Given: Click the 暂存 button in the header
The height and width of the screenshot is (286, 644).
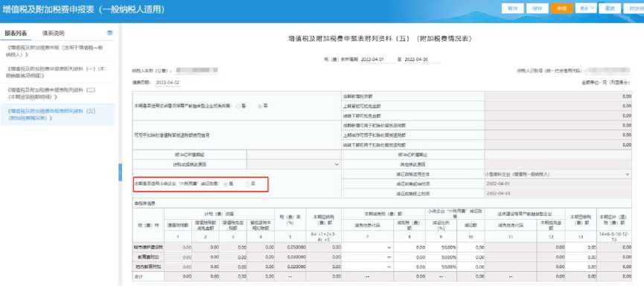Looking at the screenshot, I should point(511,9).
